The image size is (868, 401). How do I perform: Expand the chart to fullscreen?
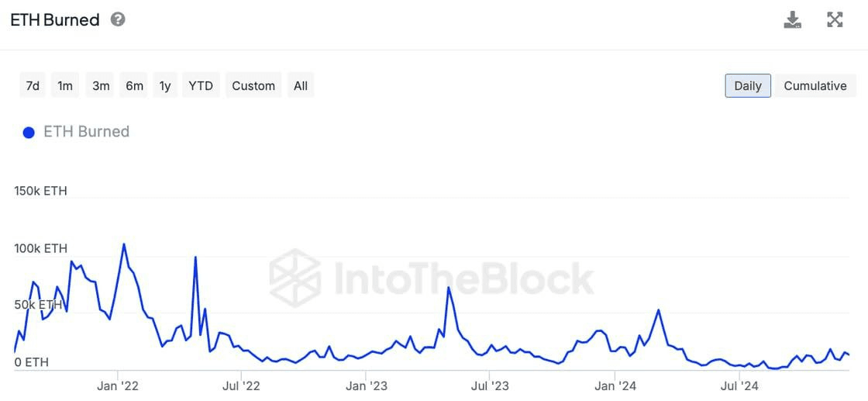[x=835, y=20]
